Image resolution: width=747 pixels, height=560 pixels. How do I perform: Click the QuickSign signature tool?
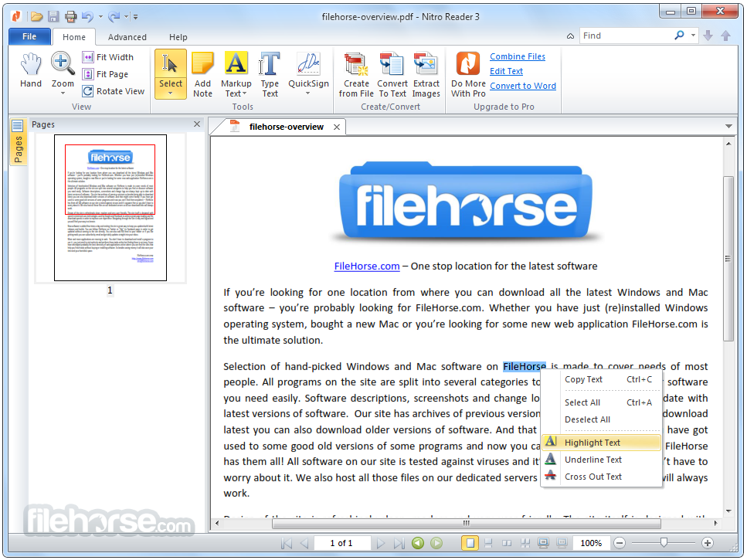[308, 70]
